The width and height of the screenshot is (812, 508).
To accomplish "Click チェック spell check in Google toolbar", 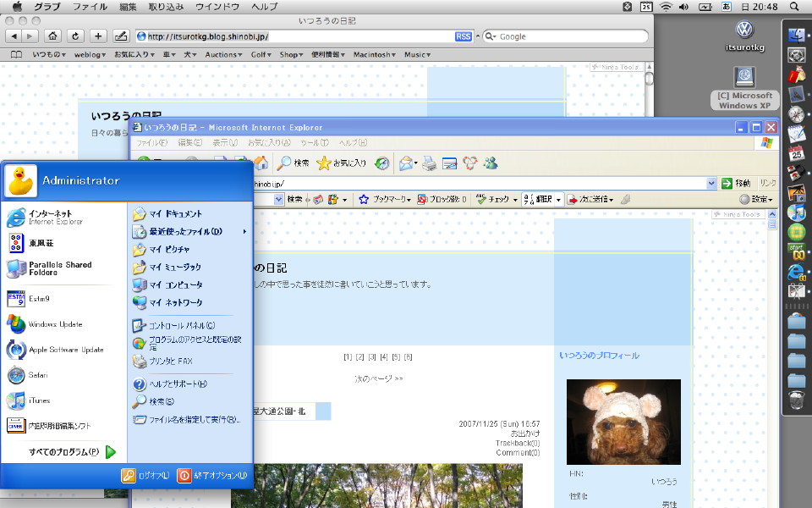I will click(x=497, y=199).
